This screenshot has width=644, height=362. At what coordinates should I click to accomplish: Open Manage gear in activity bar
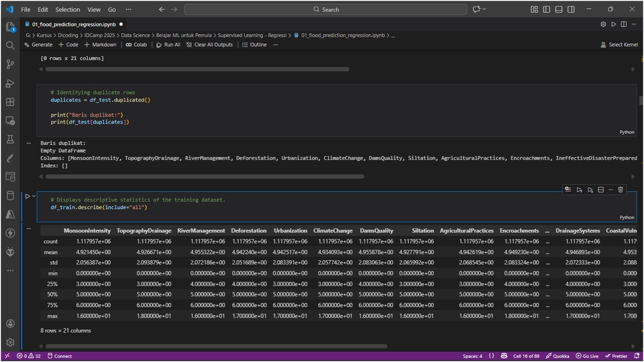tap(10, 342)
